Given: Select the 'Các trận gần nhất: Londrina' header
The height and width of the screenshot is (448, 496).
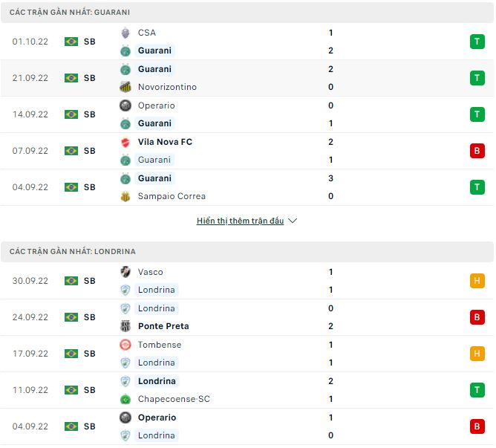Looking at the screenshot, I should click(x=73, y=252).
